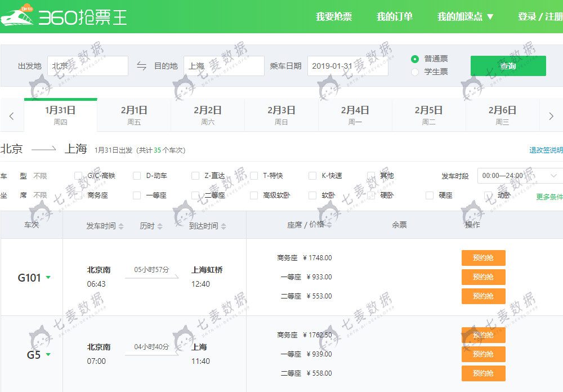
Task: Open 发车时段 time range dropdown
Action: (x=519, y=176)
